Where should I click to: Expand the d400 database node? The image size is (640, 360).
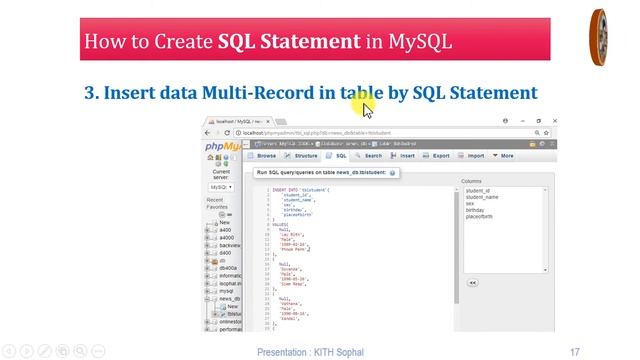click(207, 253)
